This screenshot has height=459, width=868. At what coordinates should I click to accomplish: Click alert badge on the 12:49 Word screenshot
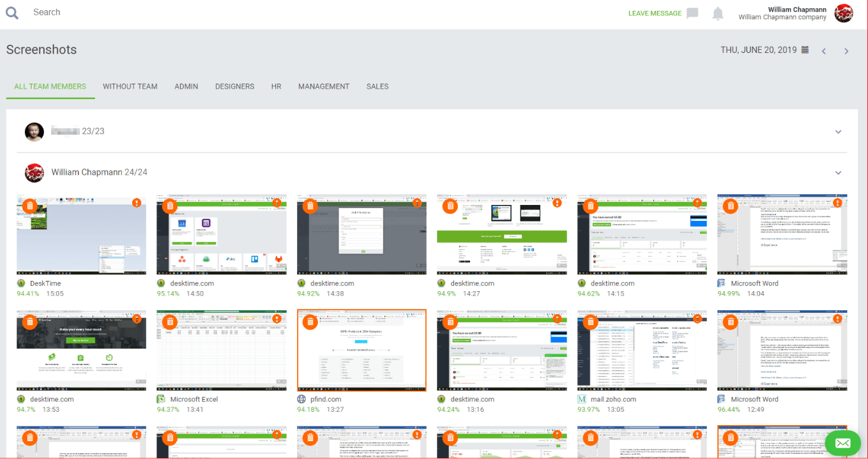click(837, 319)
